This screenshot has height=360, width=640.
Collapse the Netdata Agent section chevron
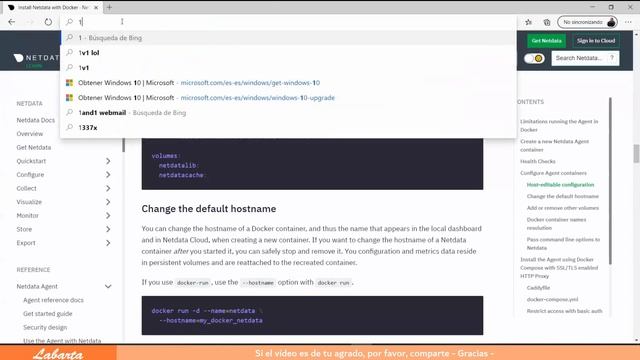point(108,287)
